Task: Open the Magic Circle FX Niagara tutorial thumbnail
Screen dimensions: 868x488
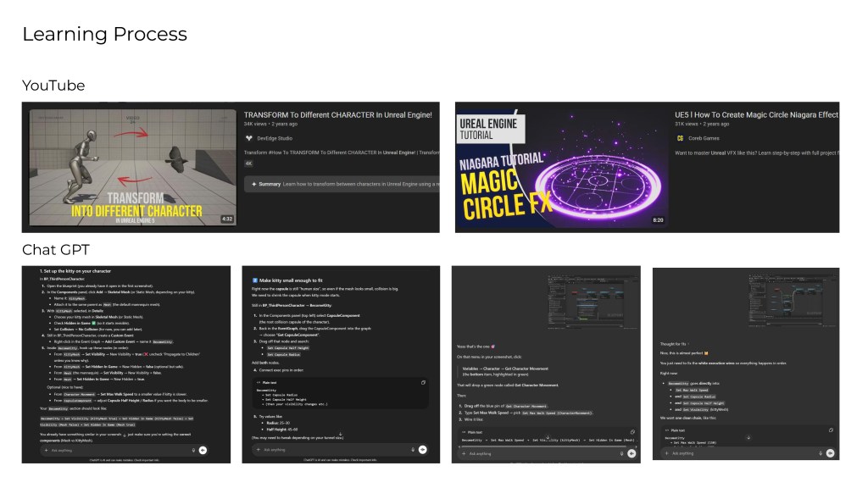Action: coord(561,167)
